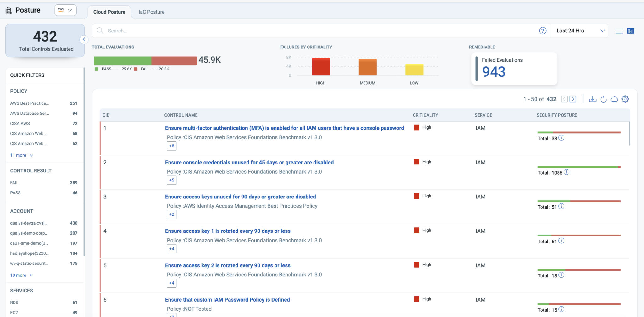Sort by SERVICE column header
Viewport: 644px width, 317px height.
point(483,115)
